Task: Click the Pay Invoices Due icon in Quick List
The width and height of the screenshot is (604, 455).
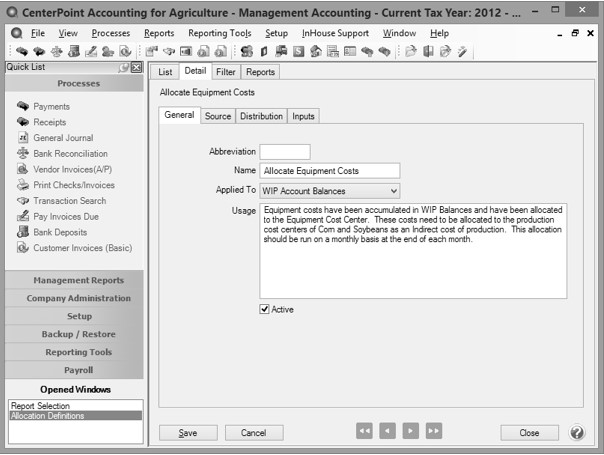Action: pyautogui.click(x=23, y=216)
